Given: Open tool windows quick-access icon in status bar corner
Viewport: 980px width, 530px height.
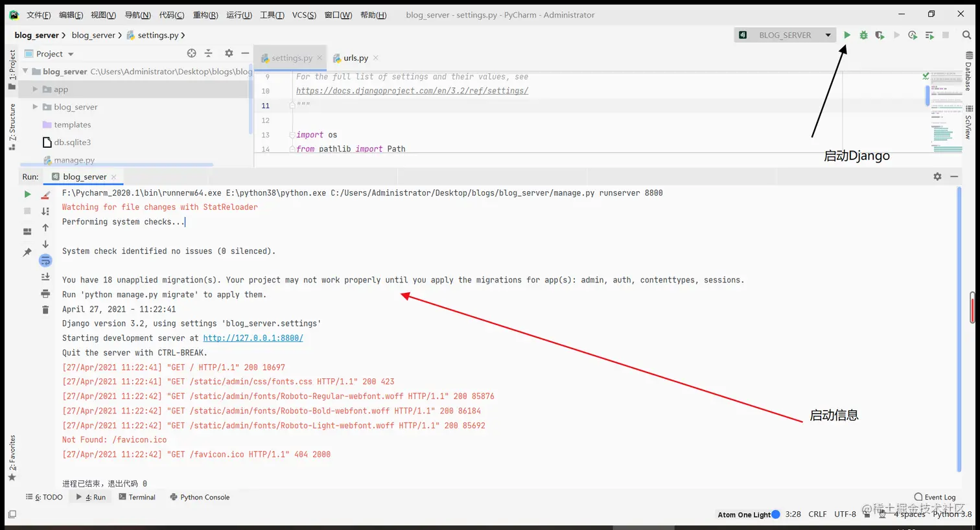Looking at the screenshot, I should pyautogui.click(x=12, y=514).
